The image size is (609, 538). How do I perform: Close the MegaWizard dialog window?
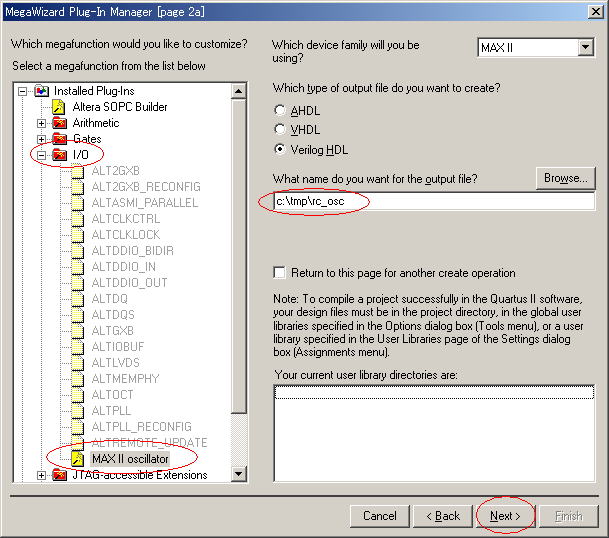pos(596,12)
